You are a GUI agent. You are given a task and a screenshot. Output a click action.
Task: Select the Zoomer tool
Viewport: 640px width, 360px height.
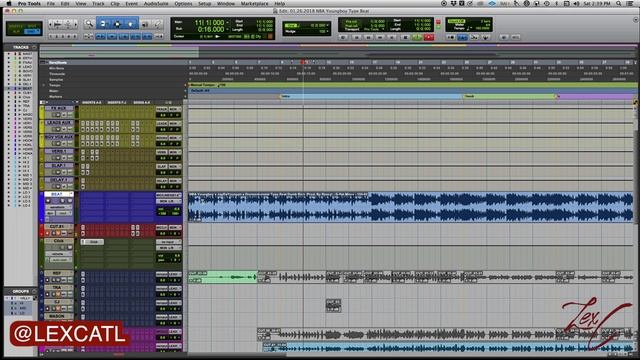coord(89,24)
